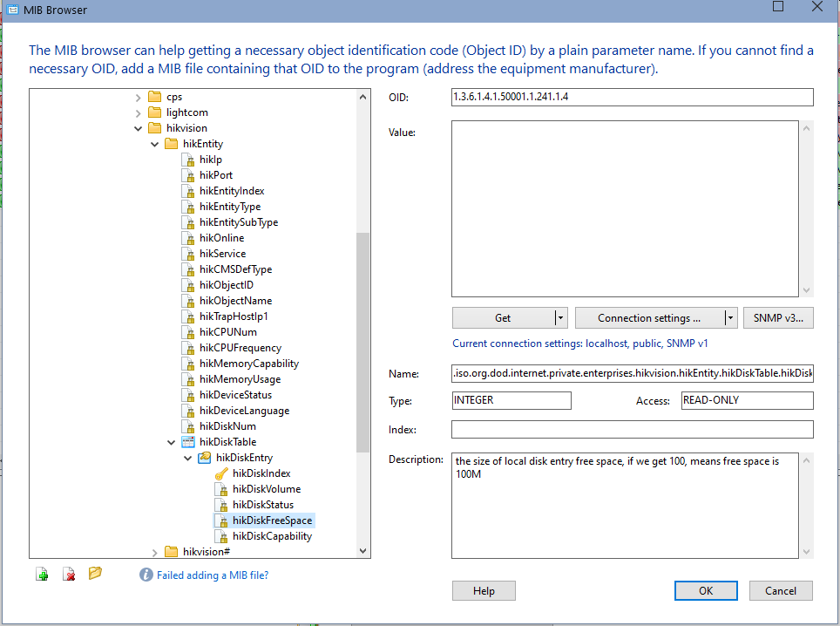This screenshot has height=626, width=840.
Task: Open the Failed adding a MIB file link
Action: pyautogui.click(x=213, y=575)
